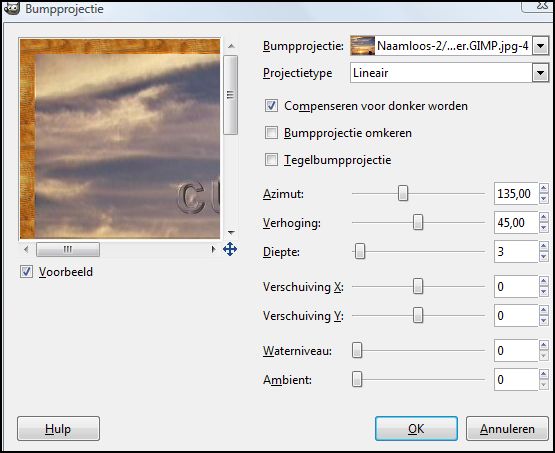Click the preview vertical scrollbar thumb
Screen dimensions: 555x453
click(231, 95)
